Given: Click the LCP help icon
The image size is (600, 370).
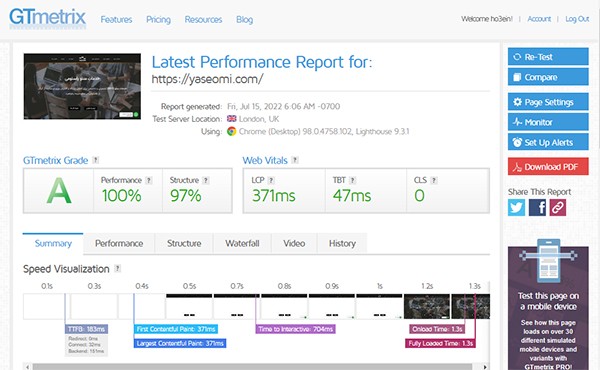Looking at the screenshot, I should [271, 180].
